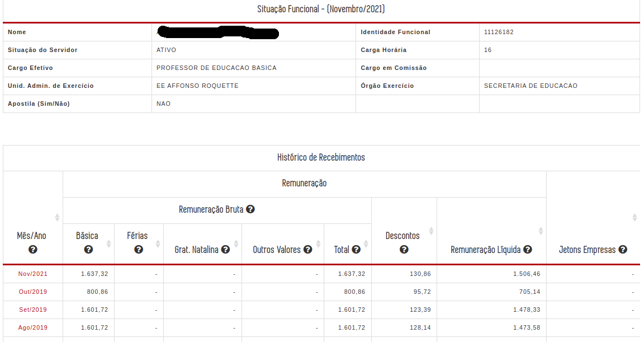Open the Total column help icon
Viewport: 644px width, 342px height.
click(356, 250)
